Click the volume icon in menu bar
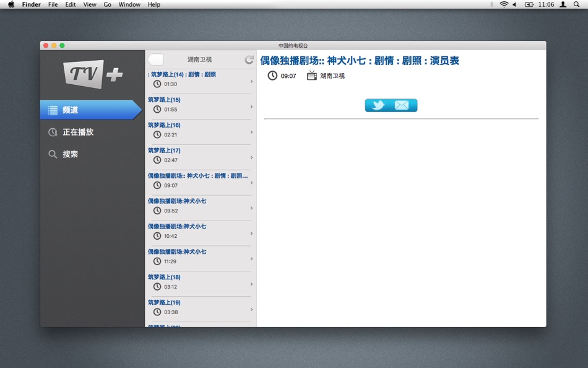 click(x=514, y=4)
